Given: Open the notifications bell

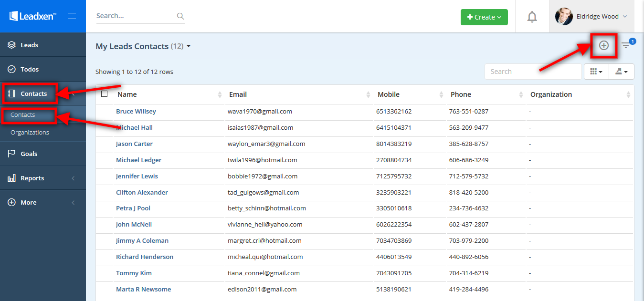Looking at the screenshot, I should coord(532,17).
